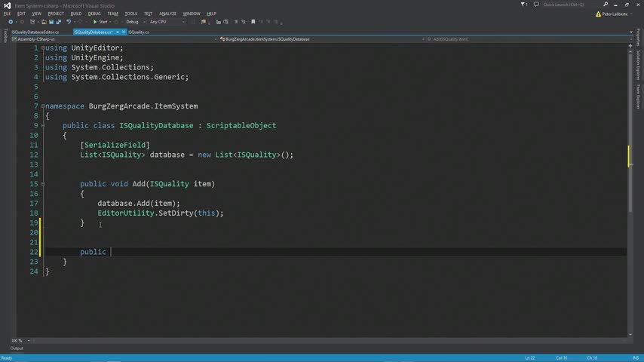Collapse the using directives block at line 1
The width and height of the screenshot is (644, 362).
43,48
